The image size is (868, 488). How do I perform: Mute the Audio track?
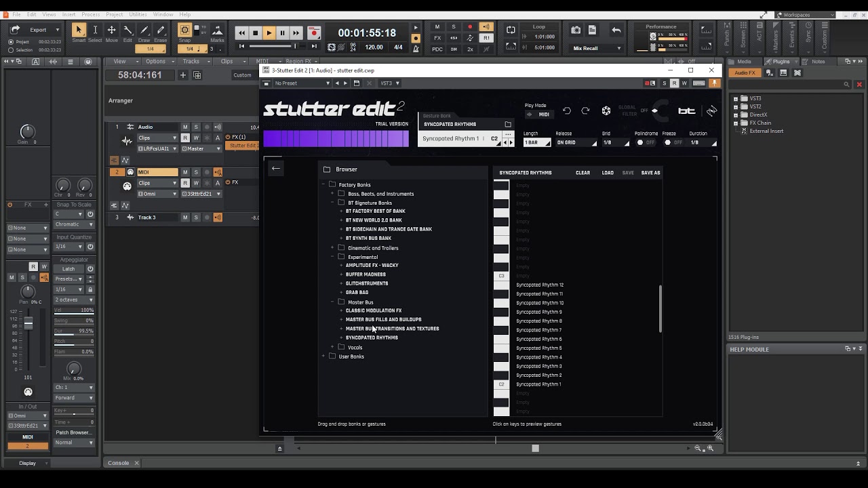click(x=185, y=127)
